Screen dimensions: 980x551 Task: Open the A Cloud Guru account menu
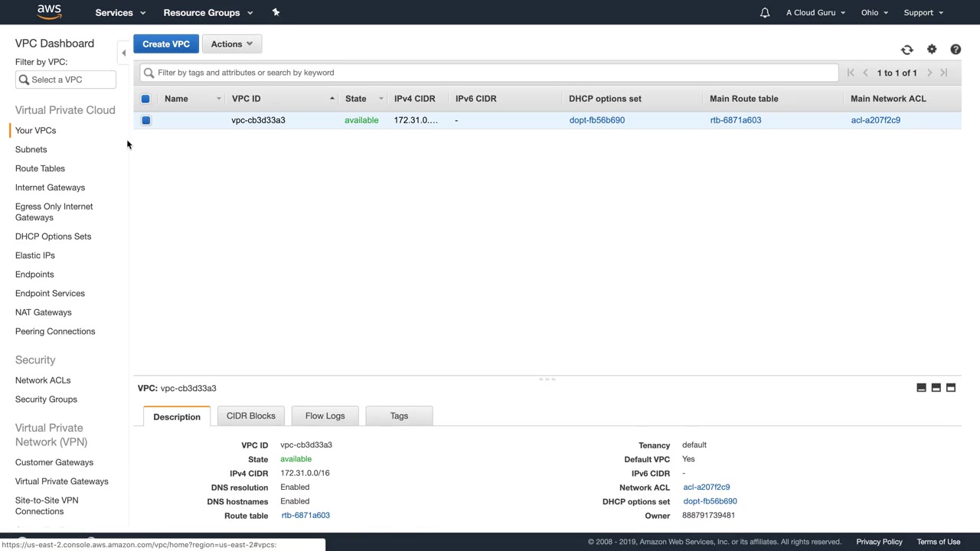pos(816,12)
